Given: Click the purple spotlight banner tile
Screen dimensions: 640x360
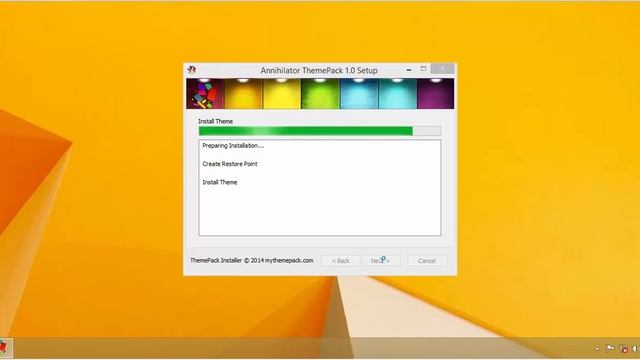Looking at the screenshot, I should pos(436,94).
